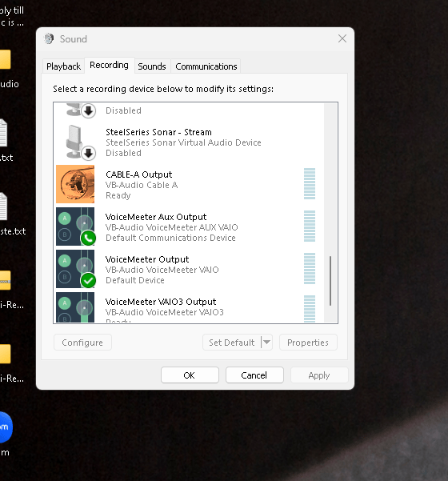This screenshot has height=481, width=448.
Task: Click the device list scrollbar thumb
Action: [330, 281]
